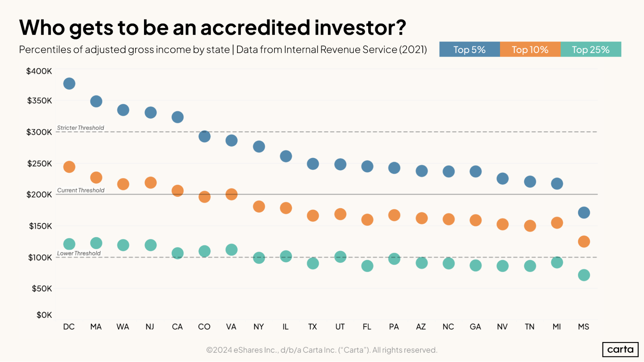
Task: Click the Lower Threshold label
Action: pos(79,253)
